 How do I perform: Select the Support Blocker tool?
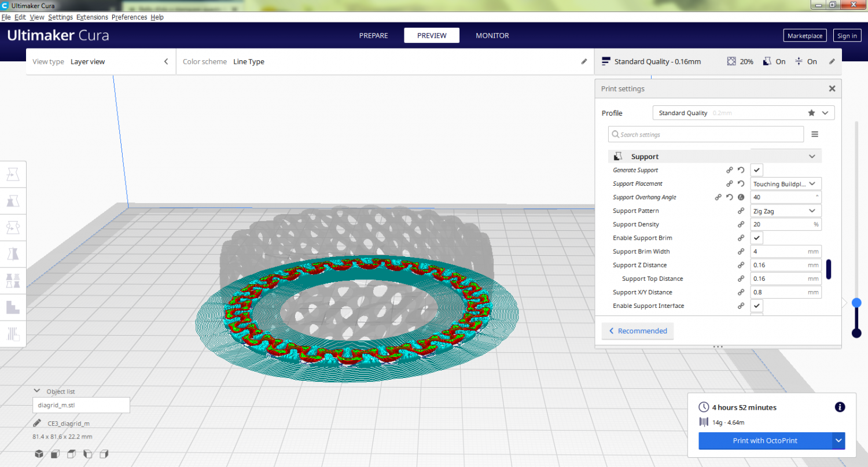pyautogui.click(x=13, y=307)
